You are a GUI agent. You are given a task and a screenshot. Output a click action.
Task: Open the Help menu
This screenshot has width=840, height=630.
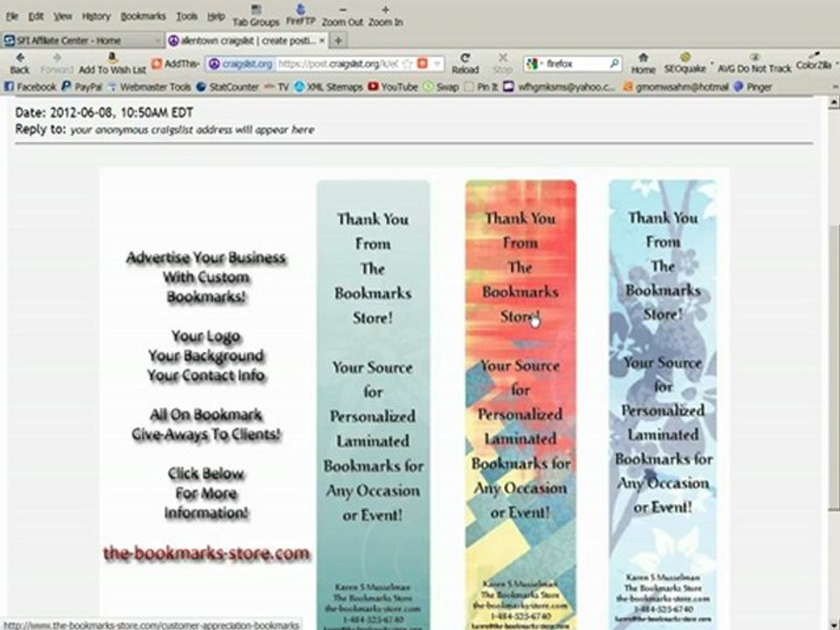[x=216, y=17]
